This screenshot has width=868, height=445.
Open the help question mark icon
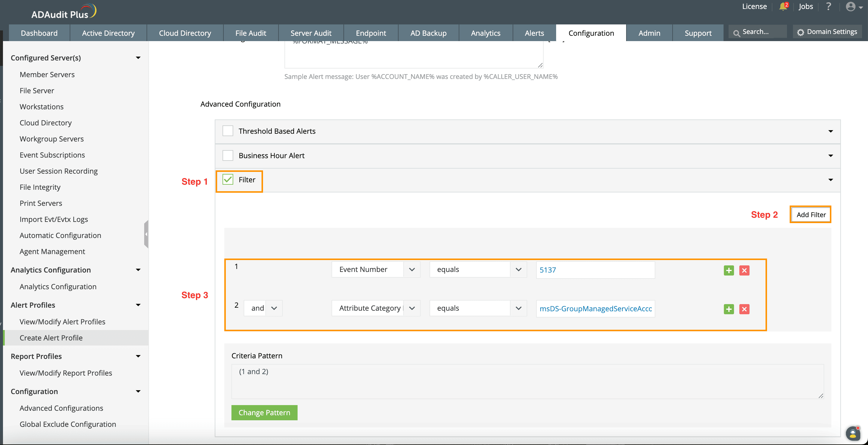(829, 7)
